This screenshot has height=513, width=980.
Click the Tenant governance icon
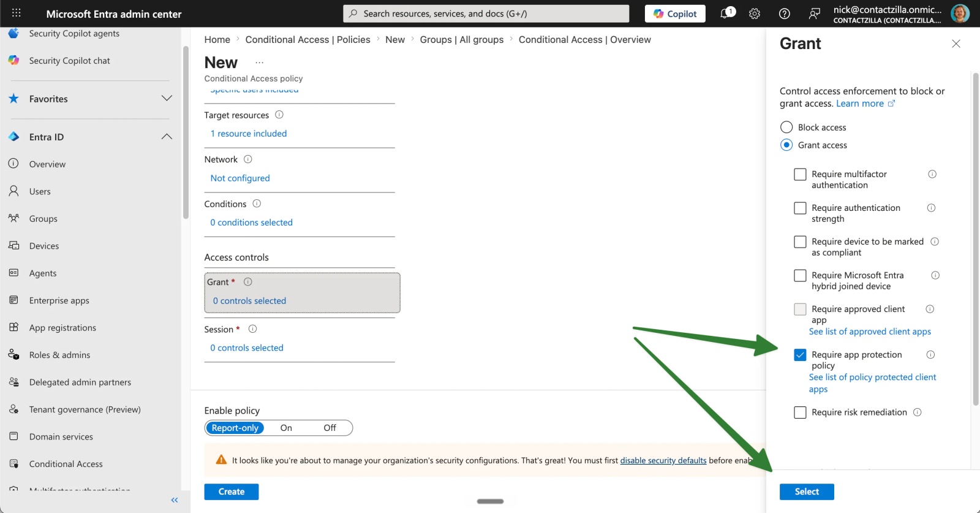click(13, 409)
